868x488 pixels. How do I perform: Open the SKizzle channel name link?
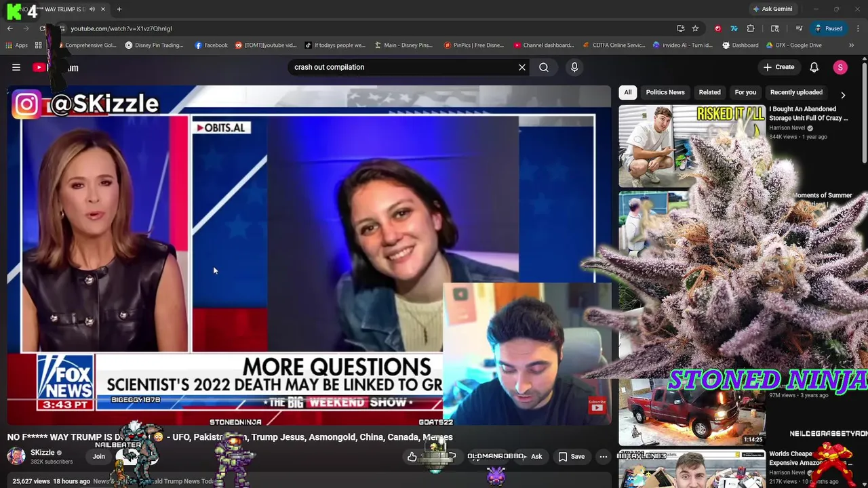pos(42,452)
